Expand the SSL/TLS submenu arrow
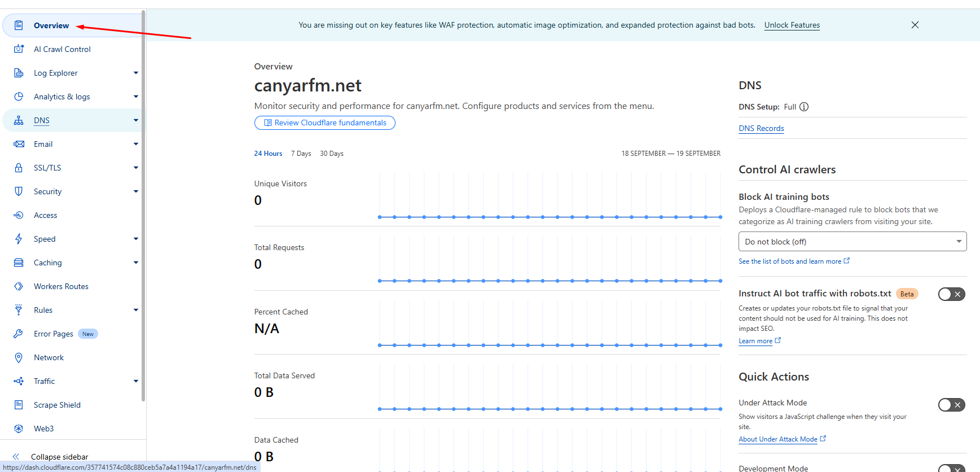980x472 pixels. click(x=136, y=168)
